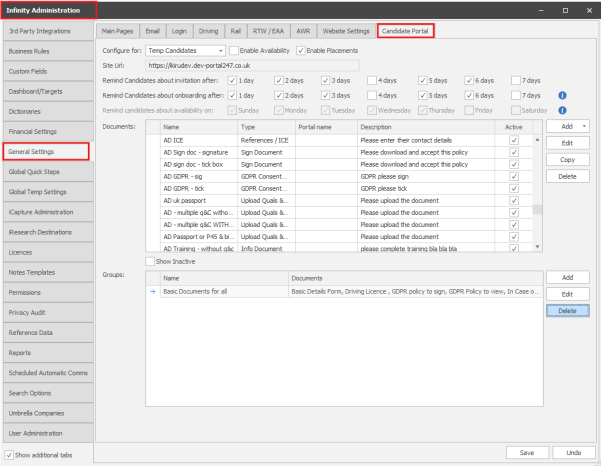Click Copy document button
601x466 pixels.
pyautogui.click(x=568, y=160)
